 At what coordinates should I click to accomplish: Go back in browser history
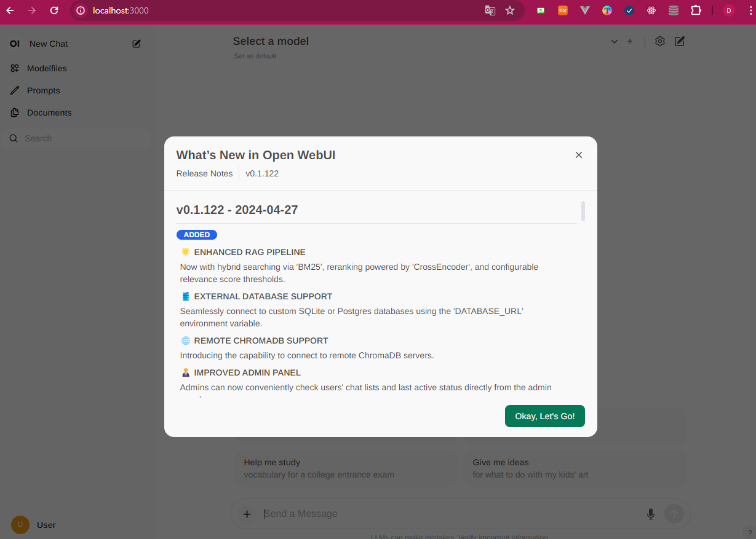10,10
